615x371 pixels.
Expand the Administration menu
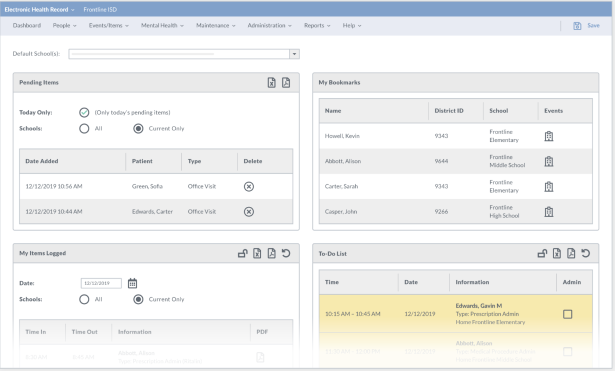click(269, 25)
